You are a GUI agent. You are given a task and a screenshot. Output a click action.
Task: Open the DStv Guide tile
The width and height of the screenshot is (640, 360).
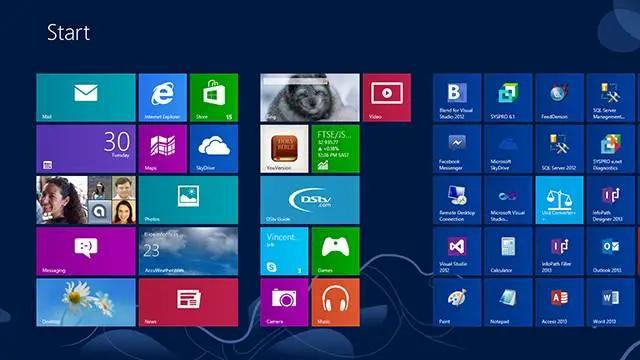[x=310, y=200]
